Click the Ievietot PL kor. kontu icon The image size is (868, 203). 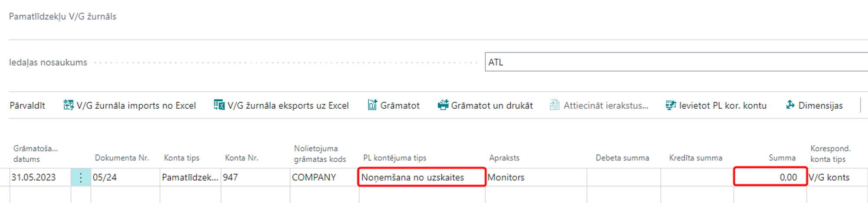point(671,105)
